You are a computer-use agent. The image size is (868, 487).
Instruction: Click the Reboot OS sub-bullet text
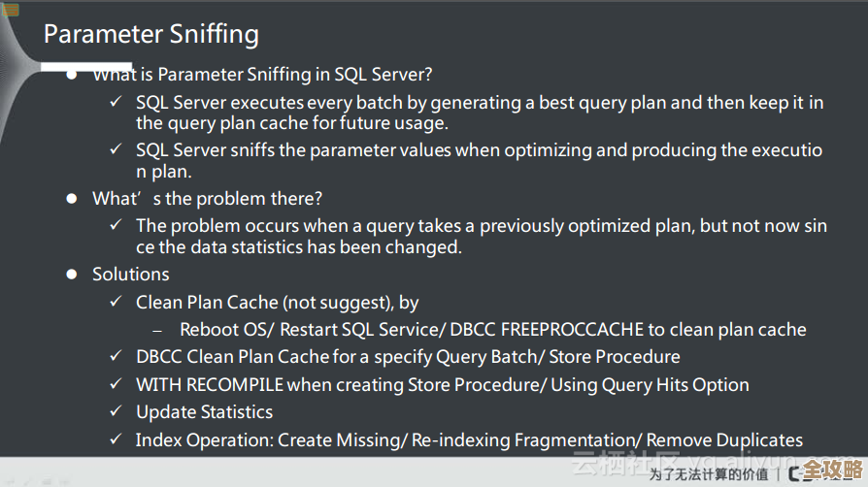click(492, 330)
